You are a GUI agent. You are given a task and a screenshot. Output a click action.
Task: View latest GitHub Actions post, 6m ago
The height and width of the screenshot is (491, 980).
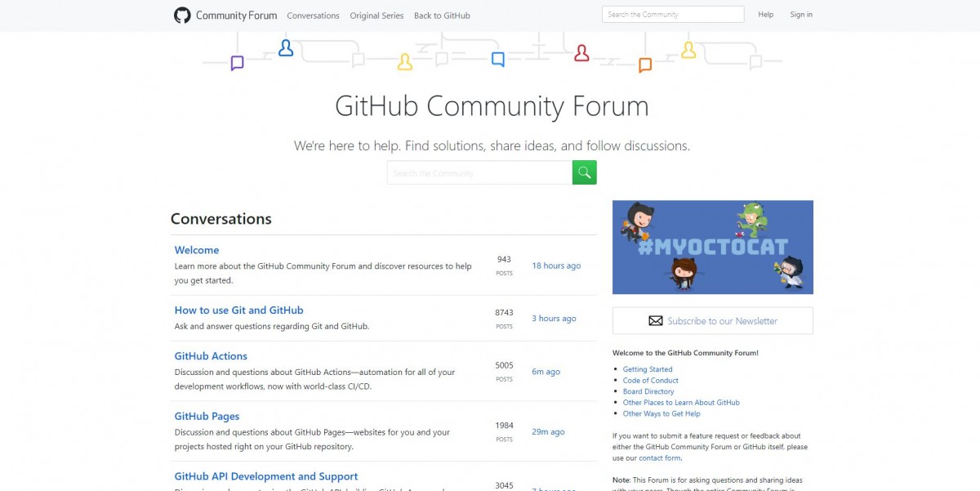546,372
